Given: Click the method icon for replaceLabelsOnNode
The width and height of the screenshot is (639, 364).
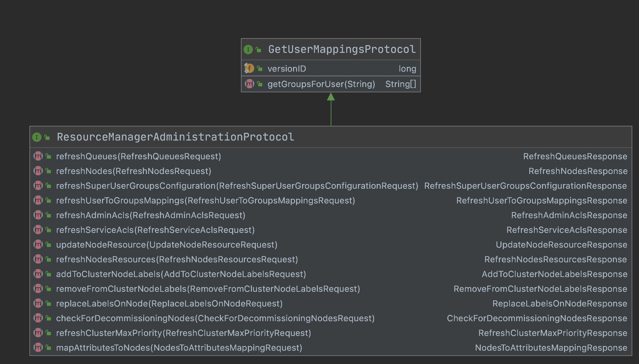Looking at the screenshot, I should pos(38,303).
